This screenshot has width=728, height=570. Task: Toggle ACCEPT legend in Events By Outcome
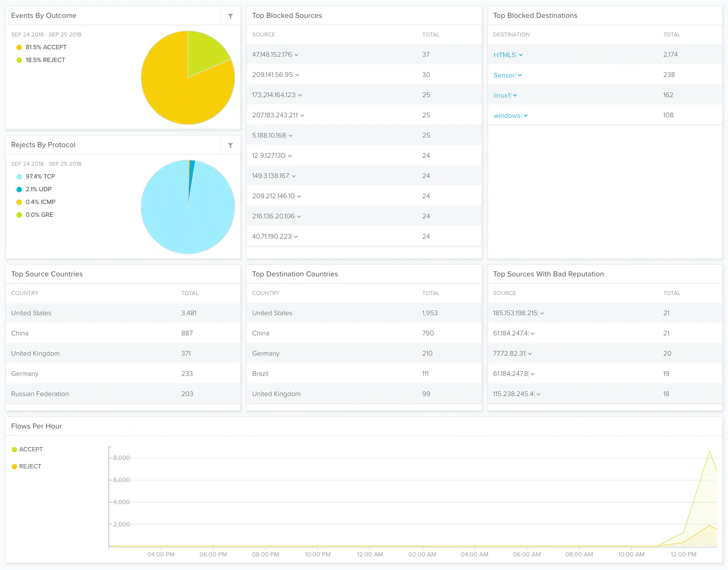[46, 47]
